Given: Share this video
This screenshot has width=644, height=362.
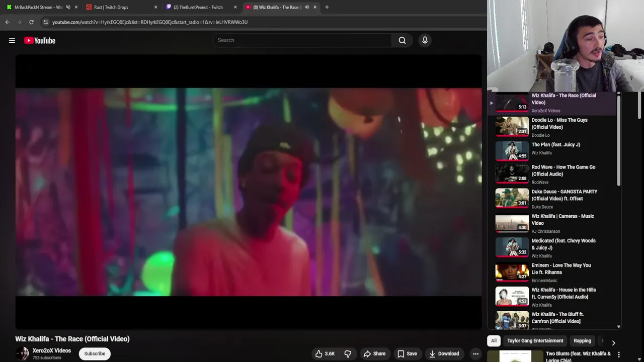Looking at the screenshot, I should (375, 353).
